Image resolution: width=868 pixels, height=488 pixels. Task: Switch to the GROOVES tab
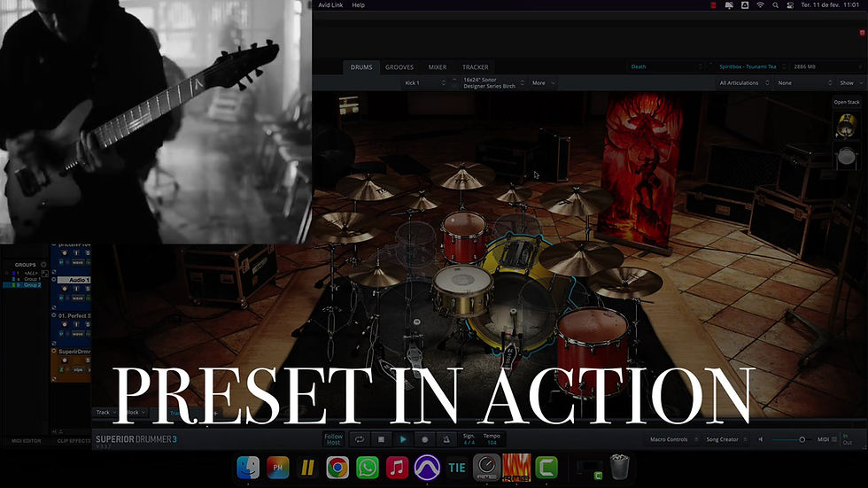click(x=399, y=67)
